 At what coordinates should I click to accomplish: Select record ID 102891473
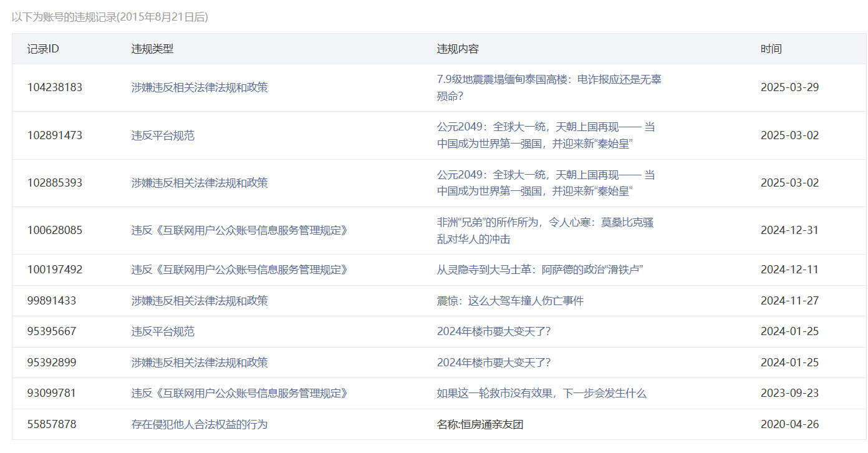click(55, 135)
